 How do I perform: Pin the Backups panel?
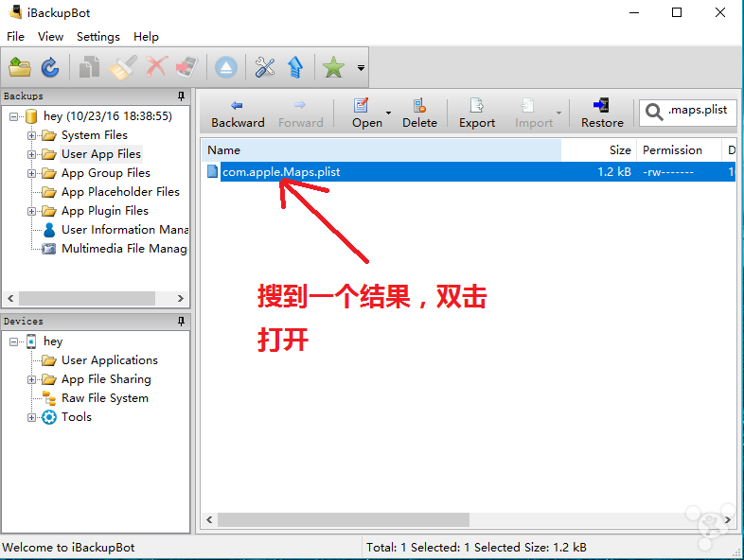point(181,96)
